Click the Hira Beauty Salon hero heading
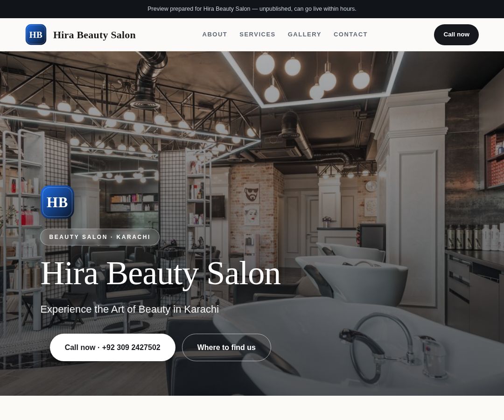The image size is (504, 420). (x=161, y=274)
